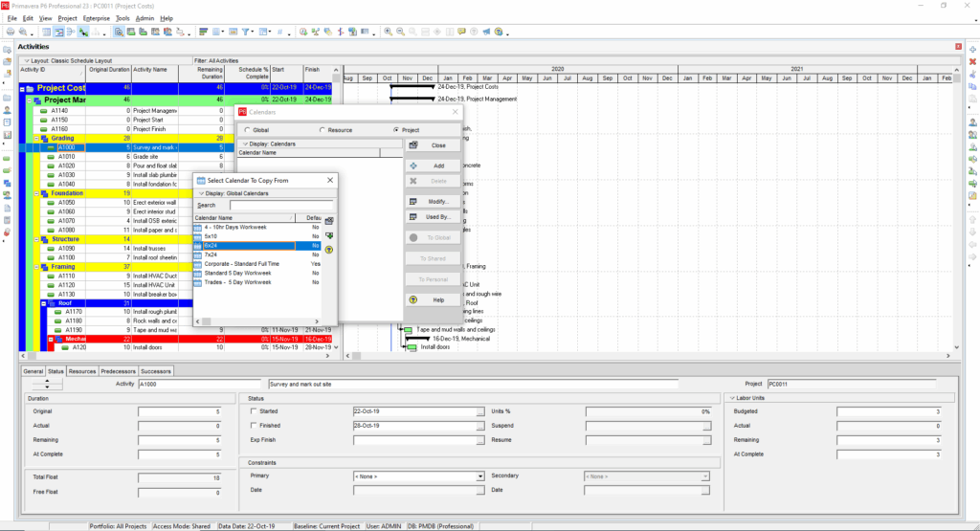
Task: Click the Gantt Chart view icon
Action: (58, 32)
